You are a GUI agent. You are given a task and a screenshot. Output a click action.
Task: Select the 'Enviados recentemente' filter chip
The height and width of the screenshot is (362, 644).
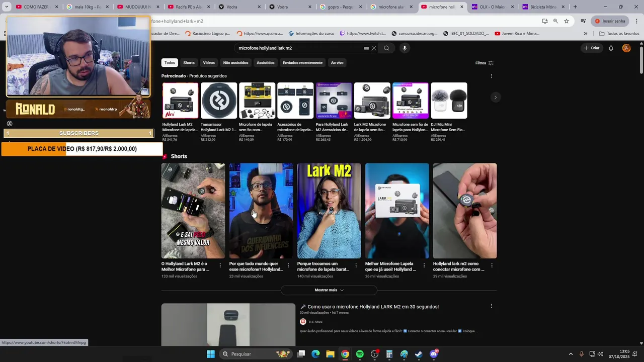(302, 63)
